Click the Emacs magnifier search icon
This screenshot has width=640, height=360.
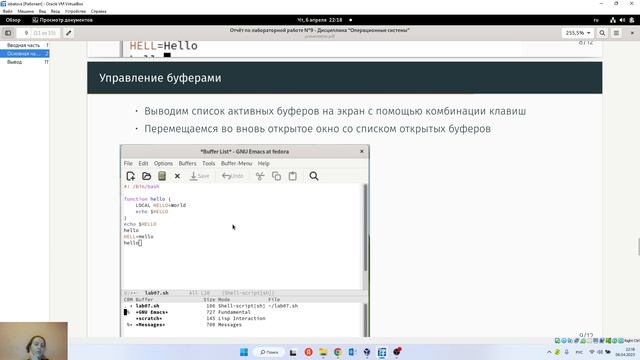[x=314, y=176]
